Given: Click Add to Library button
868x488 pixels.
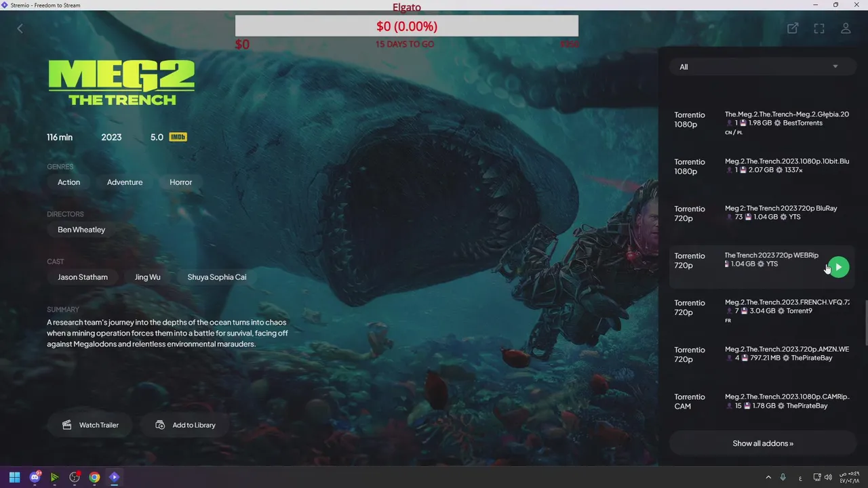Looking at the screenshot, I should point(186,425).
